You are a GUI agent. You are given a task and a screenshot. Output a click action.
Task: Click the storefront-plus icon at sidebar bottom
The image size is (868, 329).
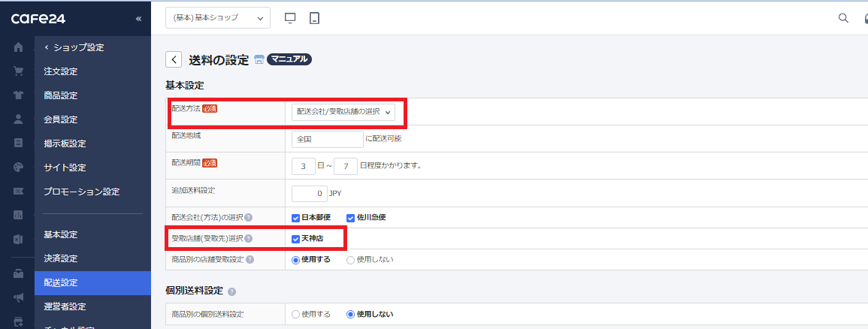click(x=18, y=321)
